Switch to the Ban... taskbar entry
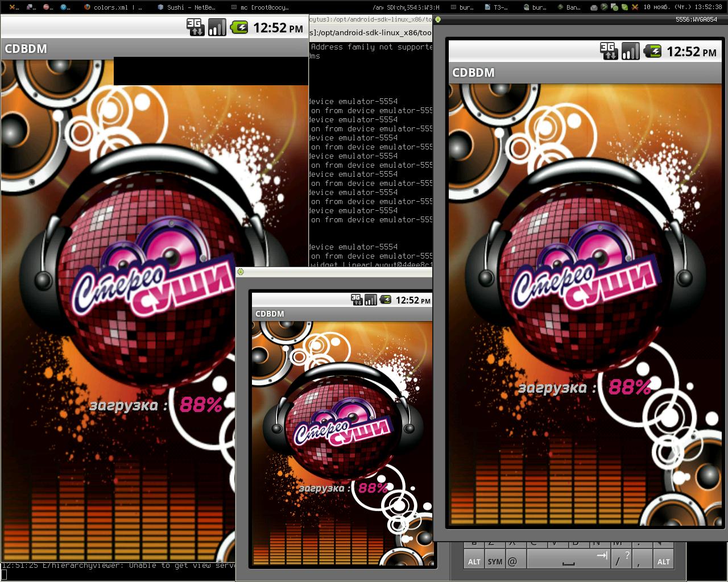Viewport: 728px width, 582px height. click(569, 7)
